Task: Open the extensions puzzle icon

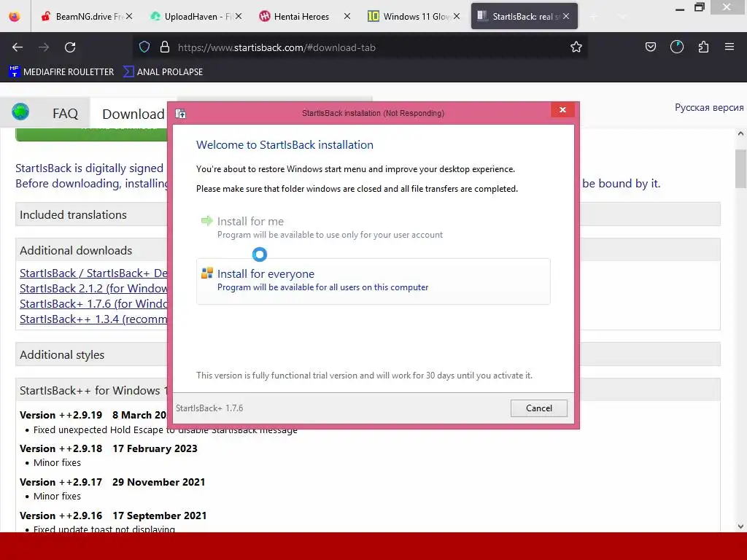Action: [x=703, y=47]
